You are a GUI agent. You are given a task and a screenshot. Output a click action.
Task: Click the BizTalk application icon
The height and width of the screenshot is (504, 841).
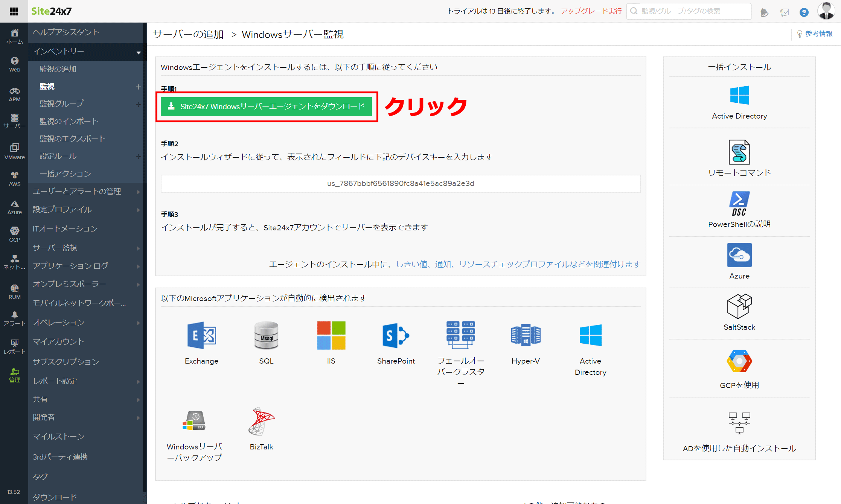point(261,421)
